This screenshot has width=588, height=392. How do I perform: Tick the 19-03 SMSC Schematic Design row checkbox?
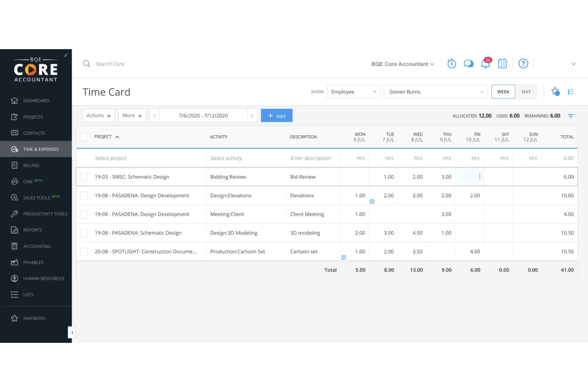(x=84, y=177)
